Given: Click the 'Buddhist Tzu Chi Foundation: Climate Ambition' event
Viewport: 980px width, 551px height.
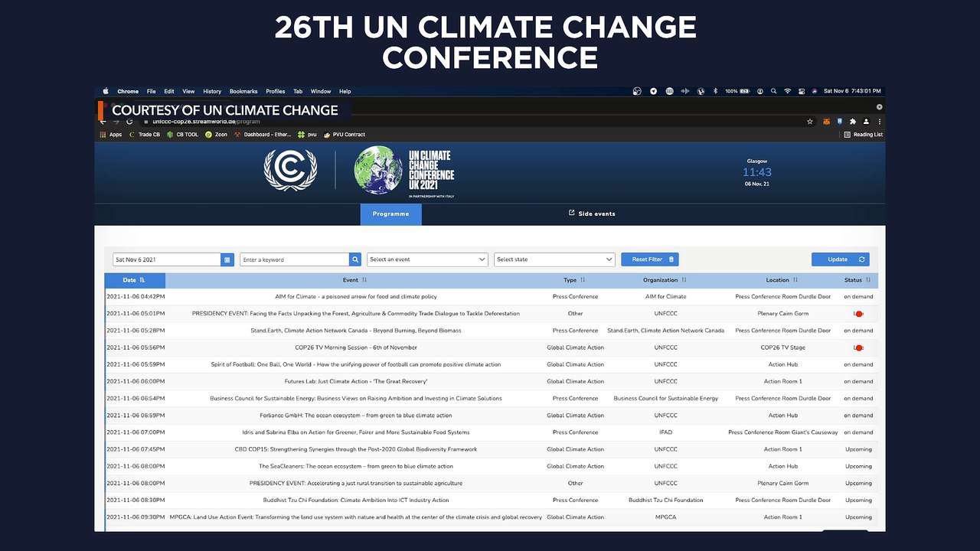Looking at the screenshot, I should tap(356, 500).
